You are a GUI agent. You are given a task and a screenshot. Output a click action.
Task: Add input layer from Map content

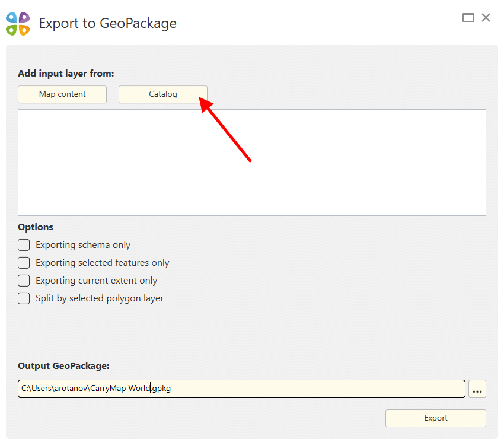tap(62, 94)
